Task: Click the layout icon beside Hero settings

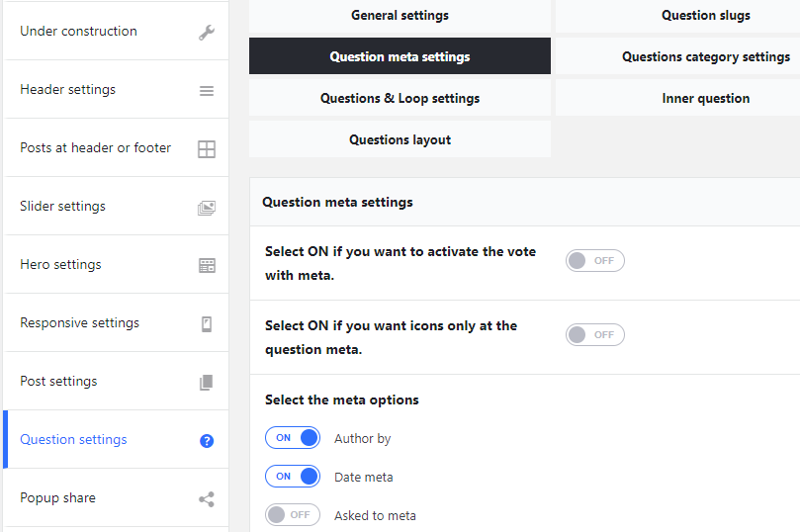Action: 207,265
